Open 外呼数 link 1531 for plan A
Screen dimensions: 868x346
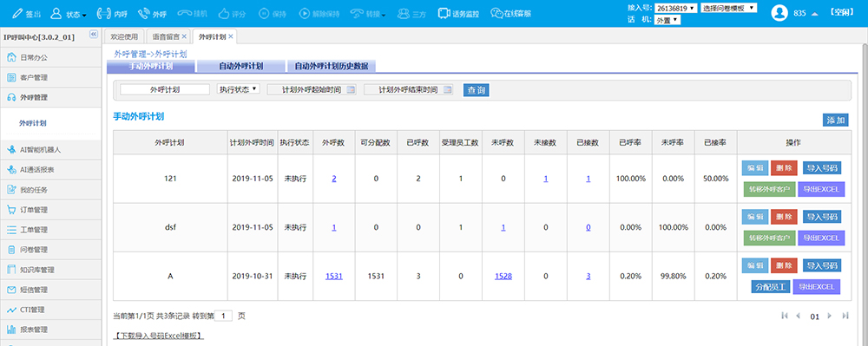(x=334, y=277)
